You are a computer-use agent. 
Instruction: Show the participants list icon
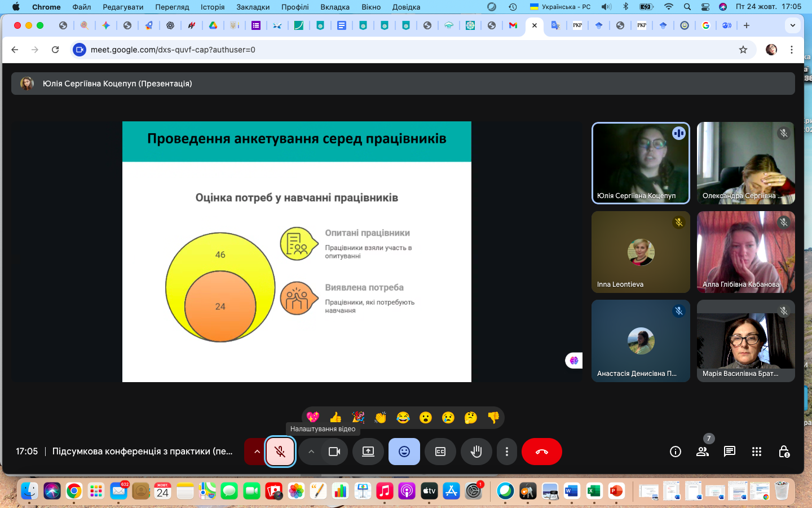(x=702, y=452)
